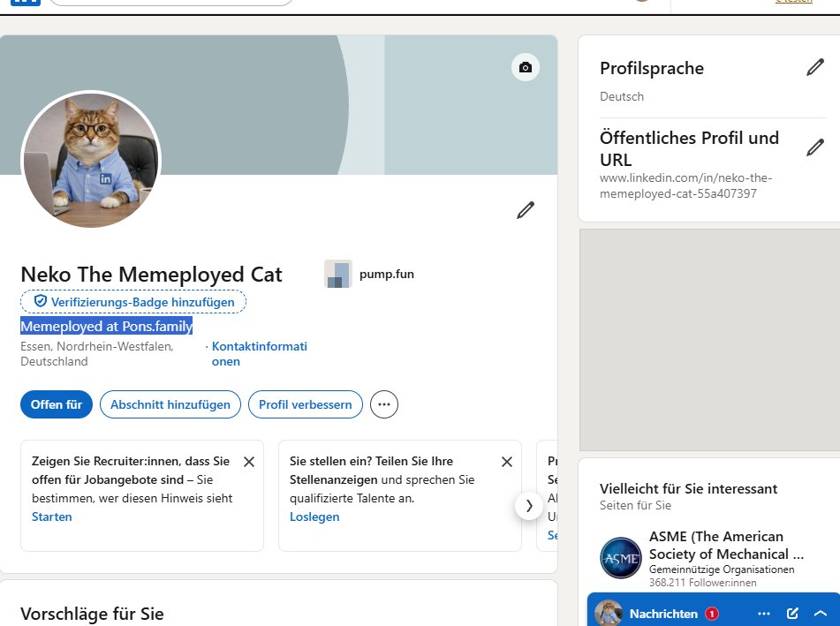Click Abschnitt hinzufügen button
This screenshot has height=626, width=840.
[170, 404]
